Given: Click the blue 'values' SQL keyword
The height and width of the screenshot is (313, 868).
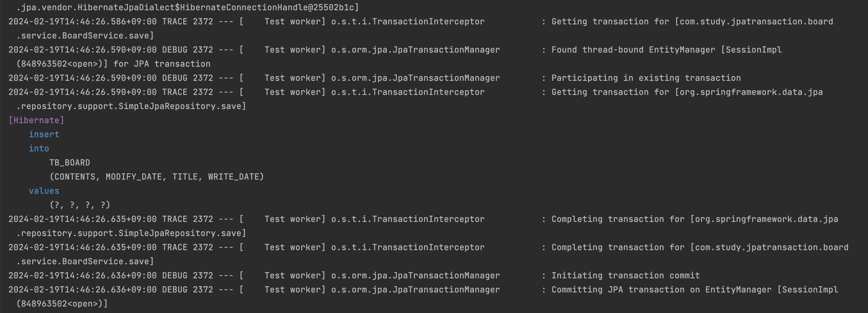Looking at the screenshot, I should (44, 191).
